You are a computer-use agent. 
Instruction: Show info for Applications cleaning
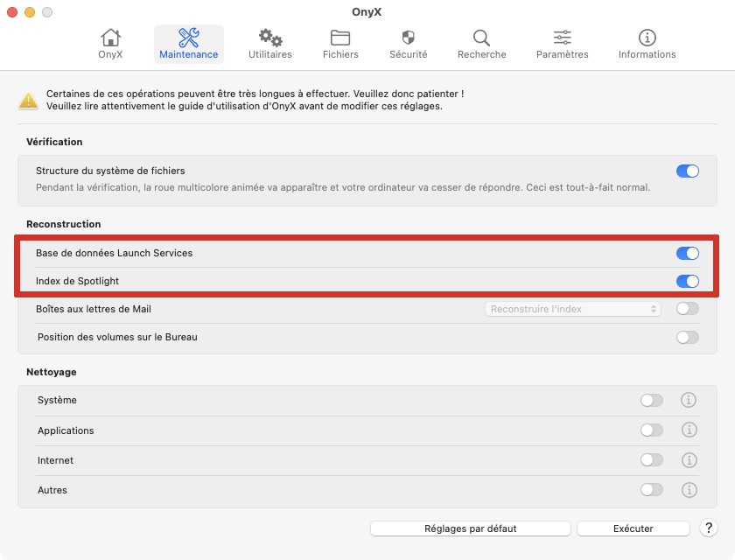(689, 430)
